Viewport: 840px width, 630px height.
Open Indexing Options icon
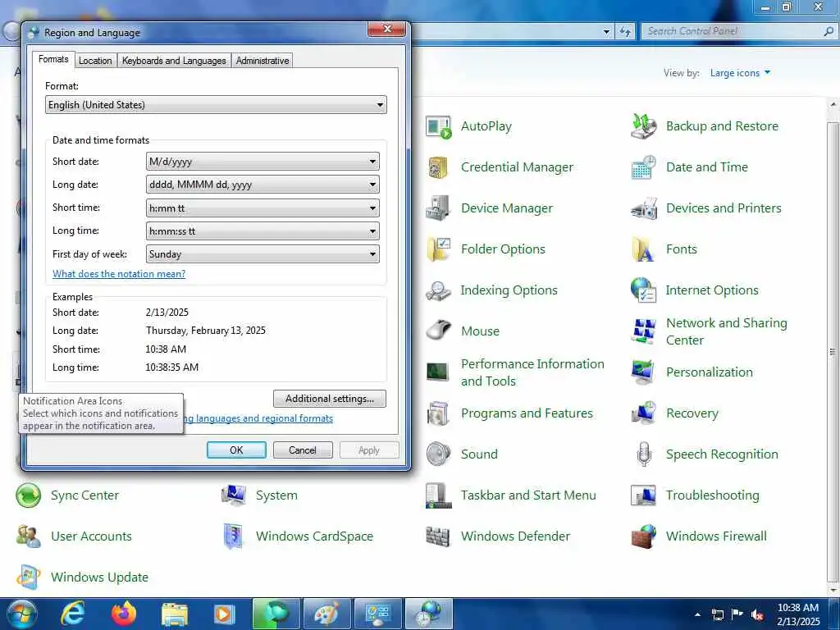tap(438, 290)
